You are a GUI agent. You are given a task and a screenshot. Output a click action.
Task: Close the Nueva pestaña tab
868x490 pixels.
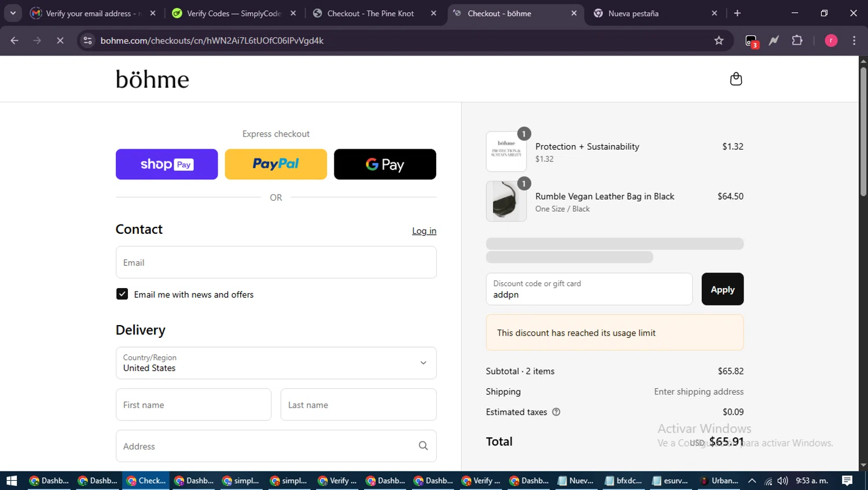[714, 13]
